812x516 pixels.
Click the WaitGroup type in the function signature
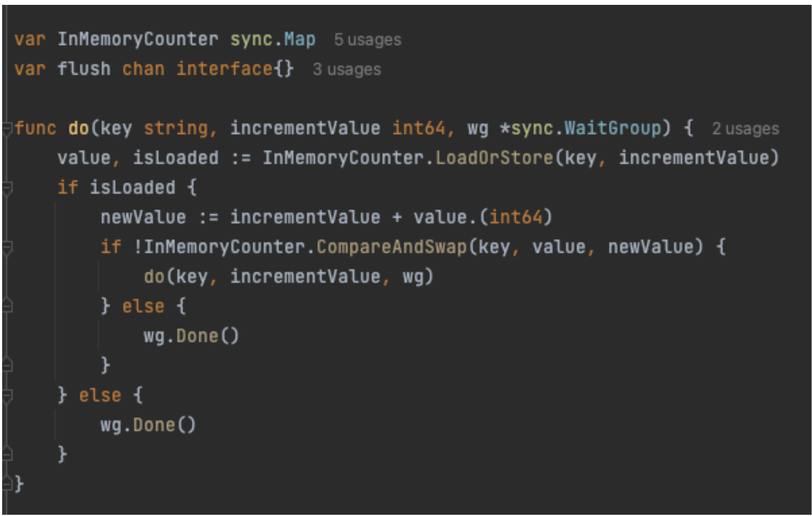click(x=612, y=128)
